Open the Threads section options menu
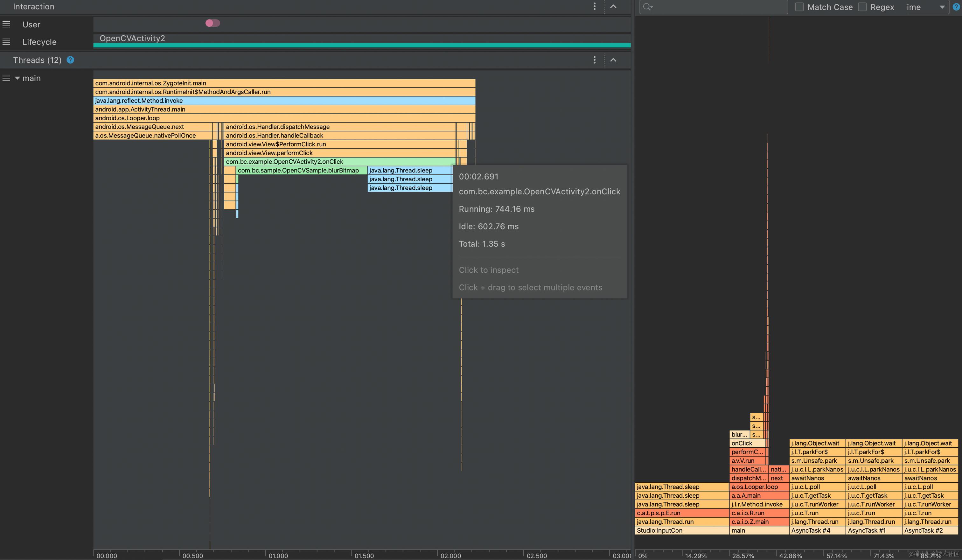 pos(594,60)
